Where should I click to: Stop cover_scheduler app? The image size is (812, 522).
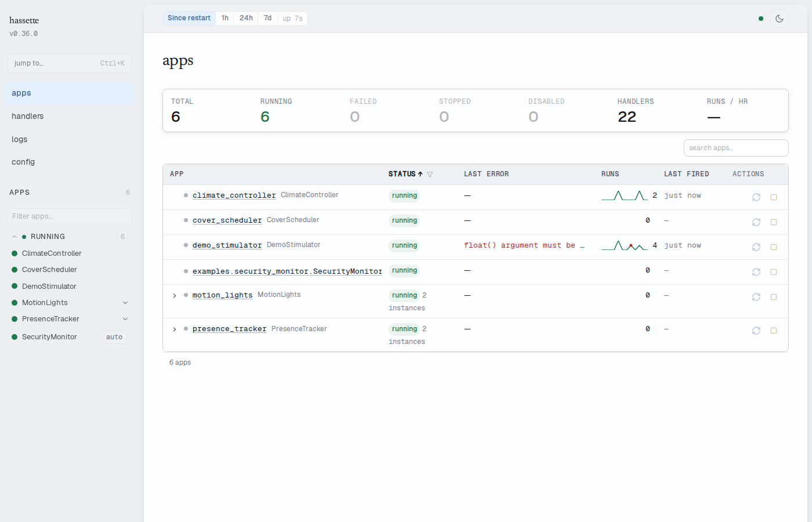[774, 222]
